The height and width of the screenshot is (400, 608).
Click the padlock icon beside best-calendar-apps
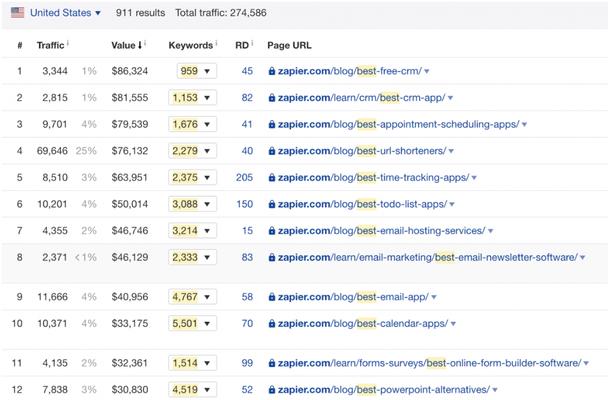point(272,324)
